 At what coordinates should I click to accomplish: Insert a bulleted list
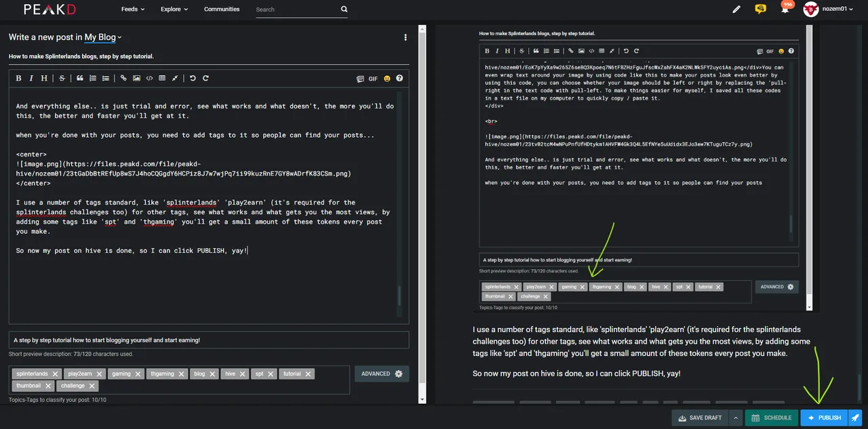tap(105, 79)
